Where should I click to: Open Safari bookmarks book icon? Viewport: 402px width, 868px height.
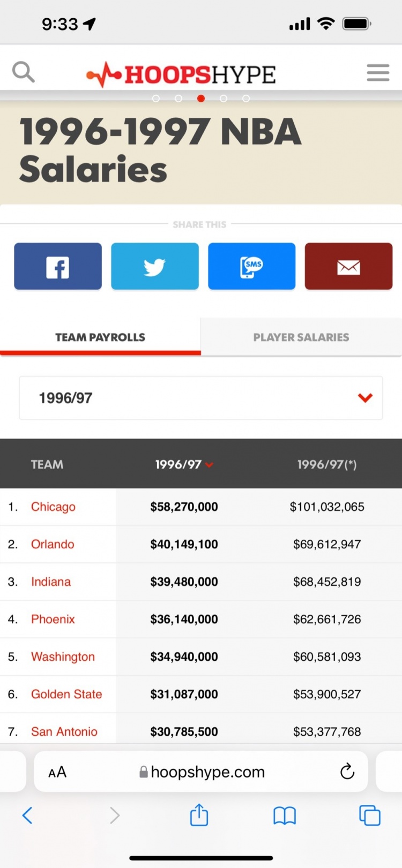(x=285, y=816)
